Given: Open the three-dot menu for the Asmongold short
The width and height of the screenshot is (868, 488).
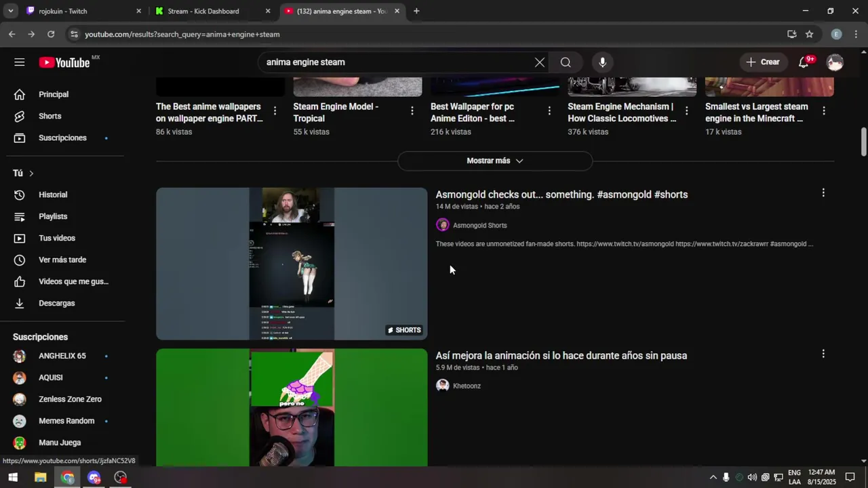Looking at the screenshot, I should [x=823, y=193].
